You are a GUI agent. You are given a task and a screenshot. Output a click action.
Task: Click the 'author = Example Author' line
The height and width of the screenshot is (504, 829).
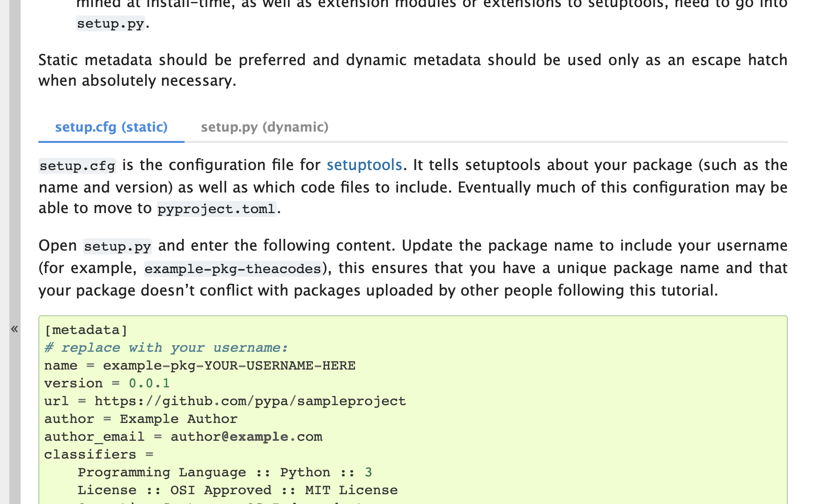(141, 419)
